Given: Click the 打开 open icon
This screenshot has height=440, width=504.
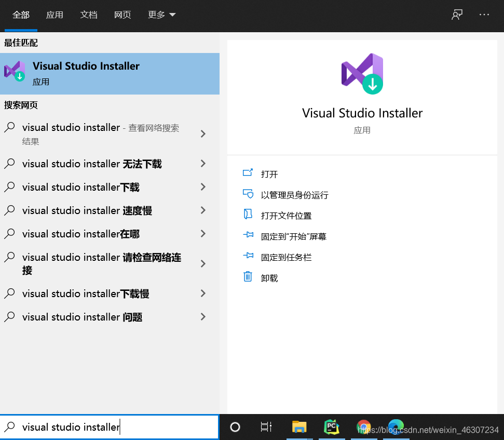Looking at the screenshot, I should [248, 172].
